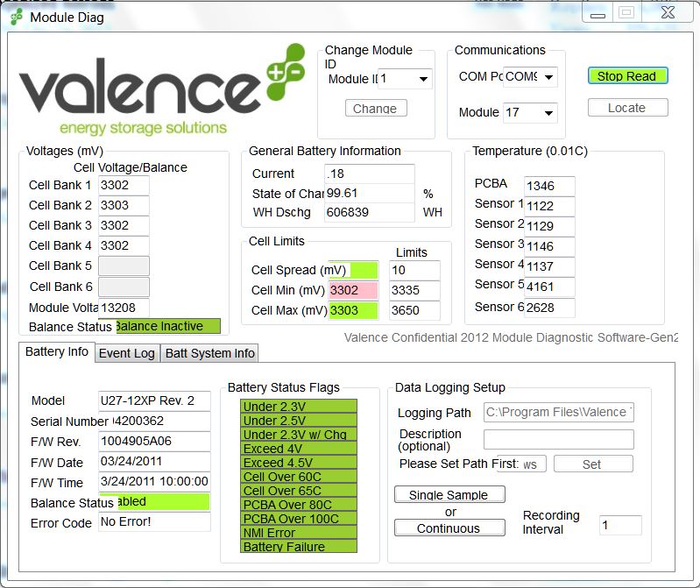Viewport: 700px width, 588px height.
Task: Switch to the Battery Info tab
Action: 57,351
